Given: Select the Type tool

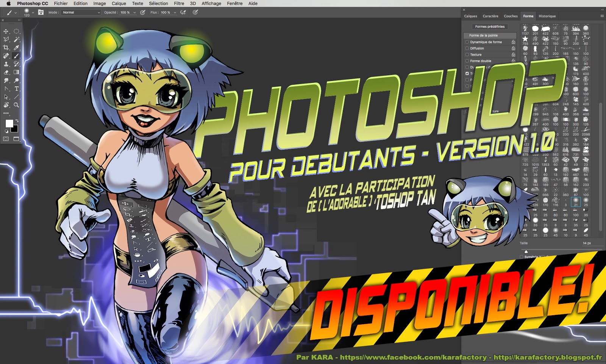Looking at the screenshot, I should [17, 89].
